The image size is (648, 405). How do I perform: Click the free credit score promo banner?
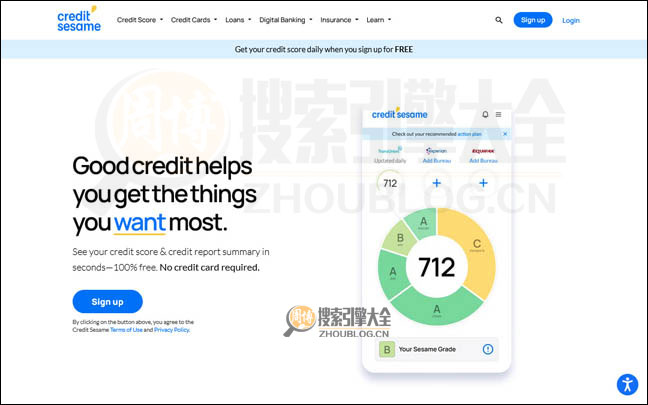(x=324, y=49)
